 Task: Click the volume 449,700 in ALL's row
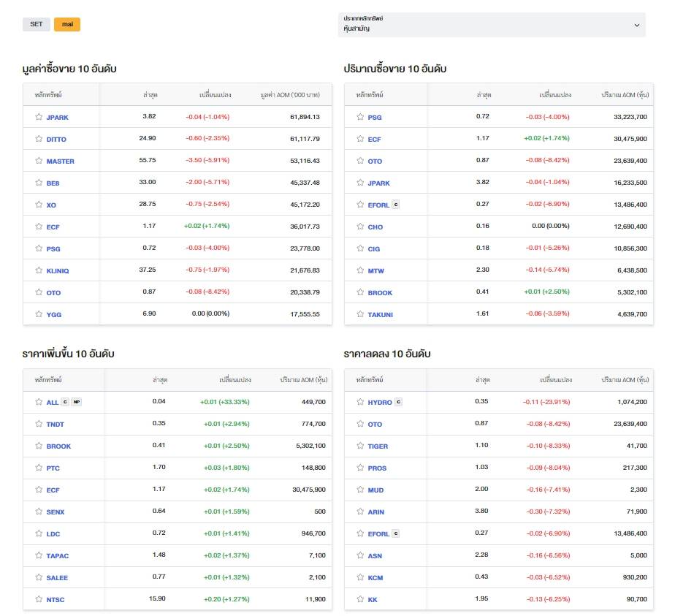(x=313, y=402)
